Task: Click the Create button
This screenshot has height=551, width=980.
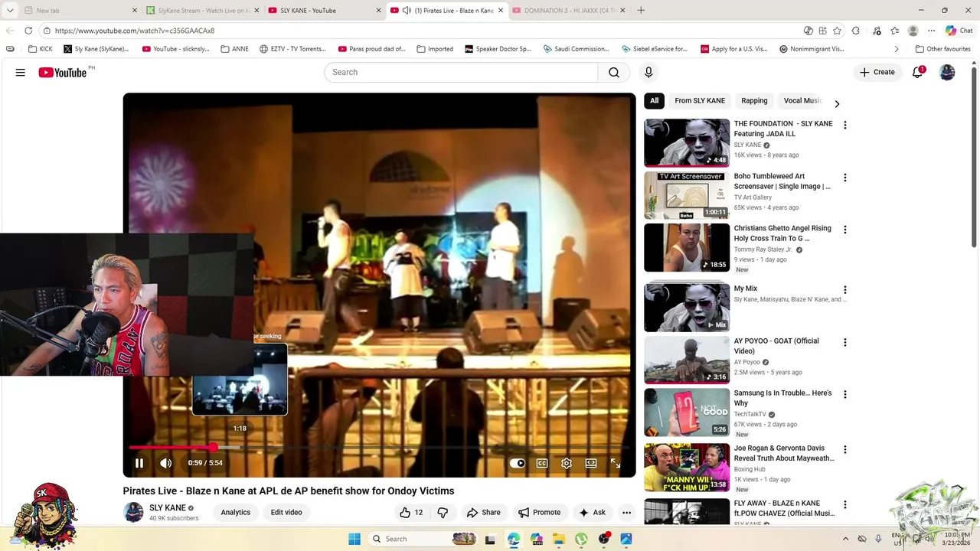Action: tap(877, 72)
